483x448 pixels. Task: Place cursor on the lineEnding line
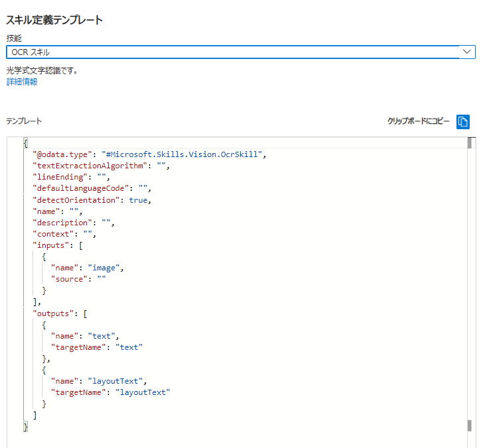[58, 177]
